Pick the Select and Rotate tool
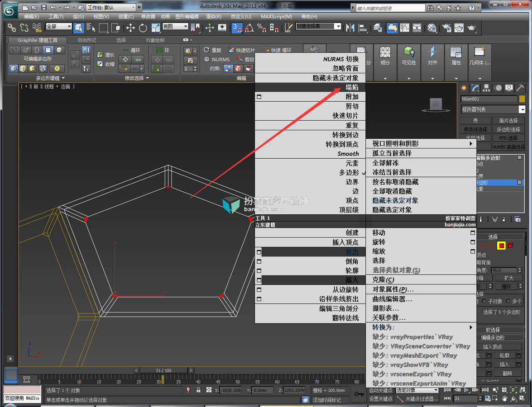This screenshot has height=407, width=532. tap(143, 28)
